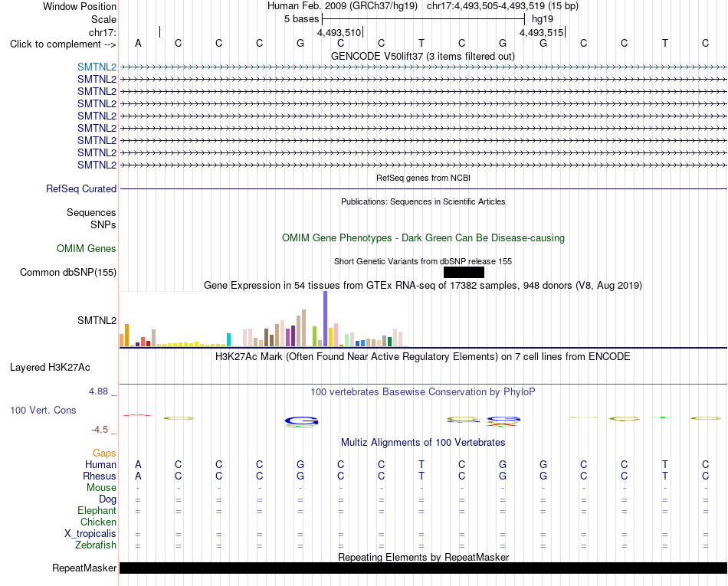
Task: Click the large blue G conservation logo
Action: [301, 421]
